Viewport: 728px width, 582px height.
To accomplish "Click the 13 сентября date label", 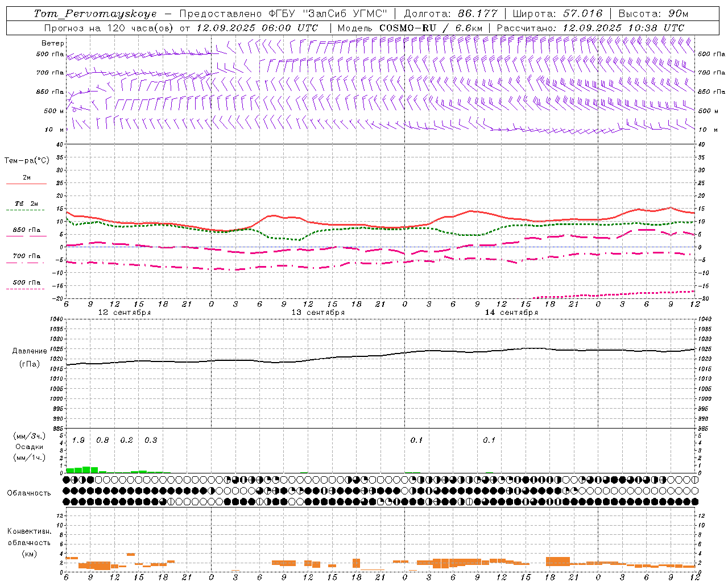I will [x=318, y=313].
